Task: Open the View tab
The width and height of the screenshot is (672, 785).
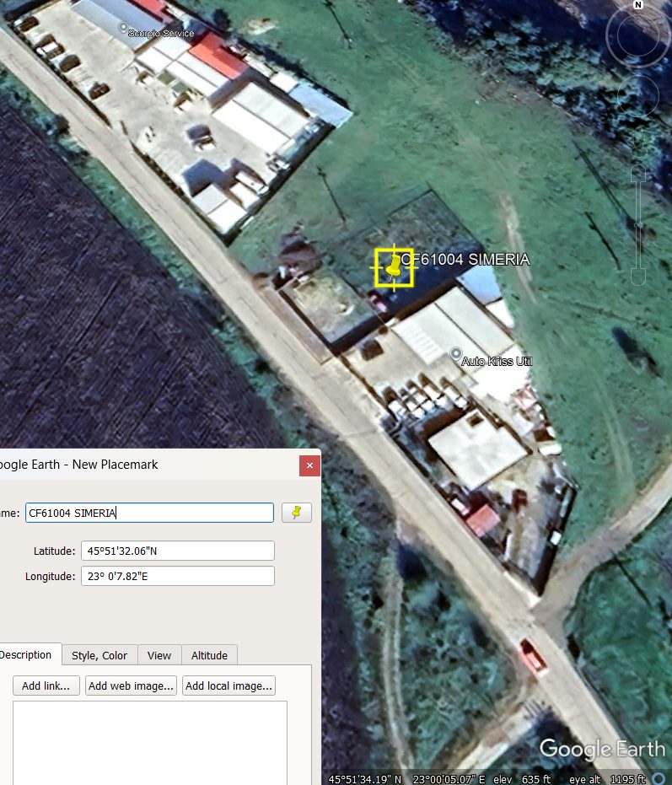Action: point(159,655)
